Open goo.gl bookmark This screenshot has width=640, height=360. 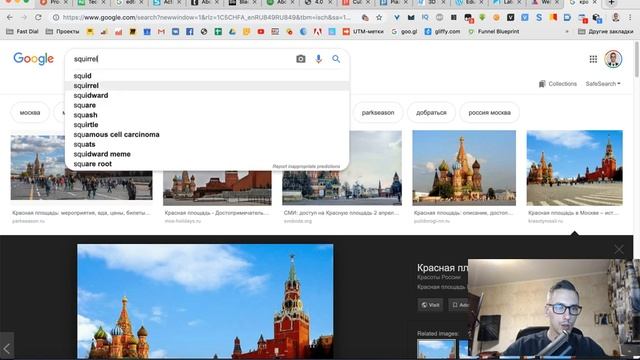[x=404, y=31]
